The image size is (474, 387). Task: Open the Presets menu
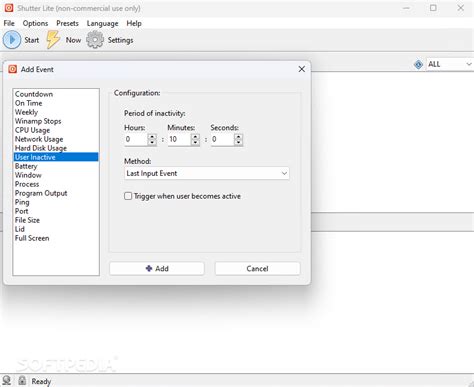click(67, 23)
